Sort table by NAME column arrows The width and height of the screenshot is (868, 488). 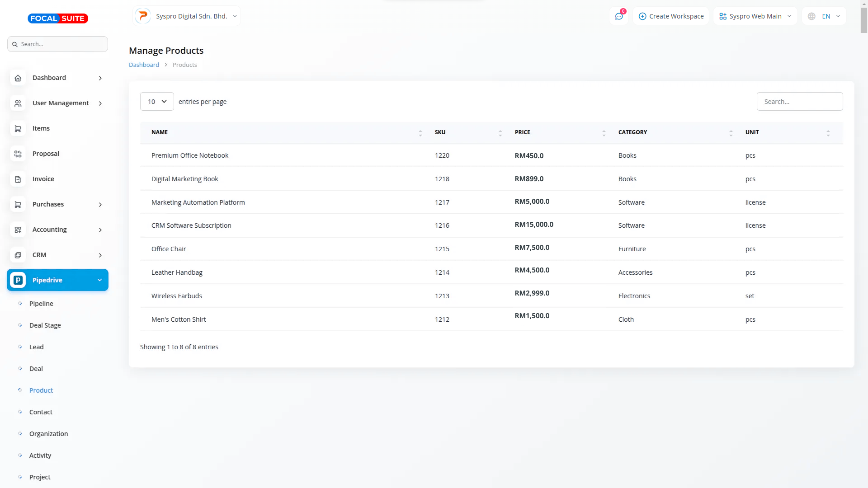[420, 133]
